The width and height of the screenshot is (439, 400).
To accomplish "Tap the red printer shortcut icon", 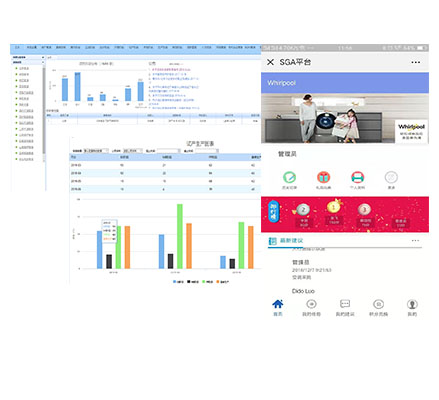I will 357,177.
